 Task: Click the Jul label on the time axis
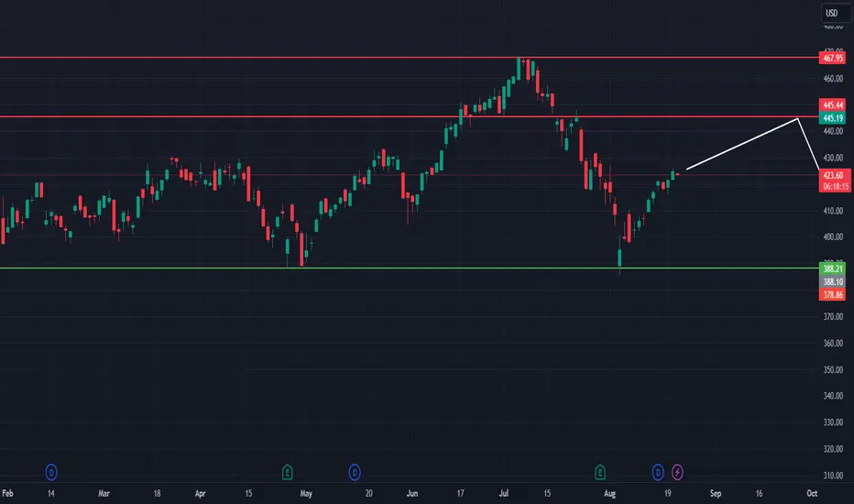coord(504,493)
